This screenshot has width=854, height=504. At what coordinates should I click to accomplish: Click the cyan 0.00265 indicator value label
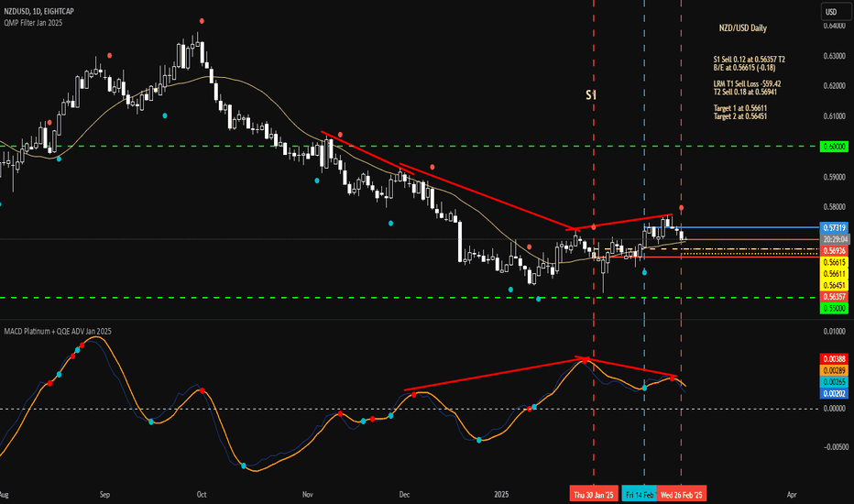(834, 382)
